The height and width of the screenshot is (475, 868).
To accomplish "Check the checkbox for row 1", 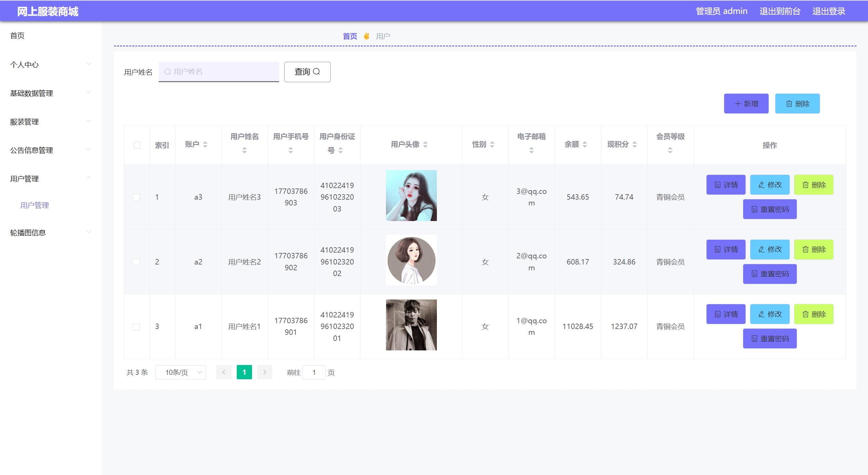I will tap(136, 197).
